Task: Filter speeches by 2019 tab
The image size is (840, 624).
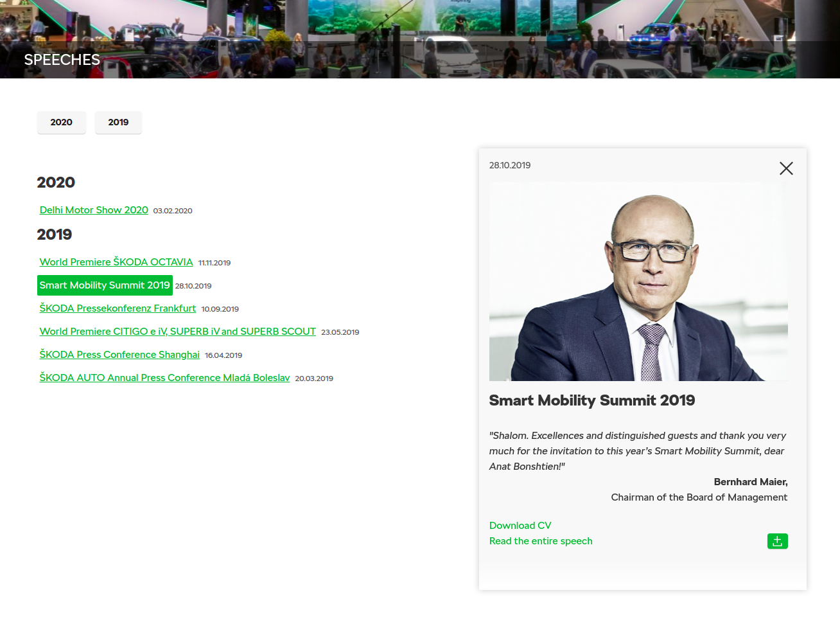Action: click(x=118, y=122)
